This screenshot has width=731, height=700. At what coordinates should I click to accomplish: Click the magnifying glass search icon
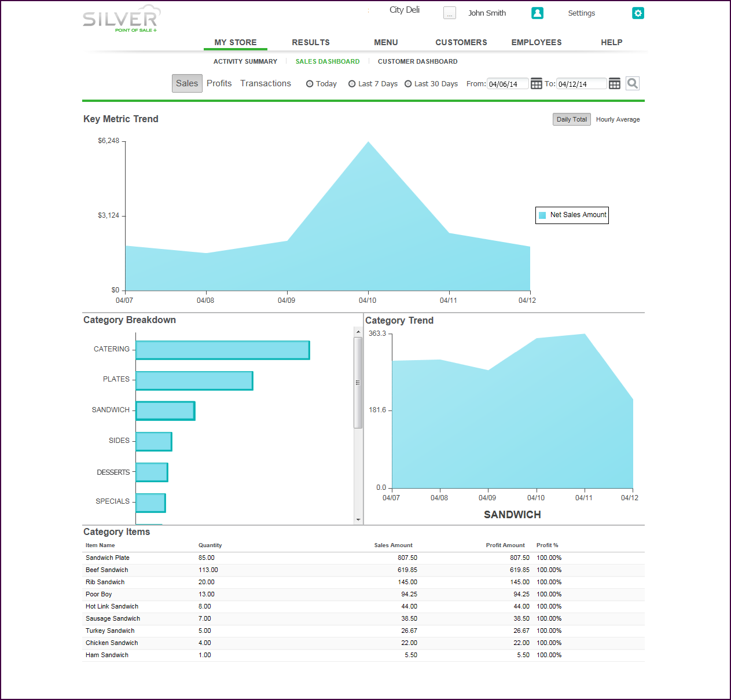pyautogui.click(x=633, y=83)
